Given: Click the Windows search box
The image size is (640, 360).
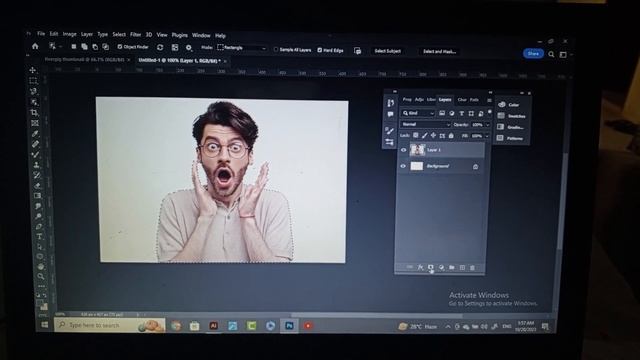Looking at the screenshot, I should (109, 325).
